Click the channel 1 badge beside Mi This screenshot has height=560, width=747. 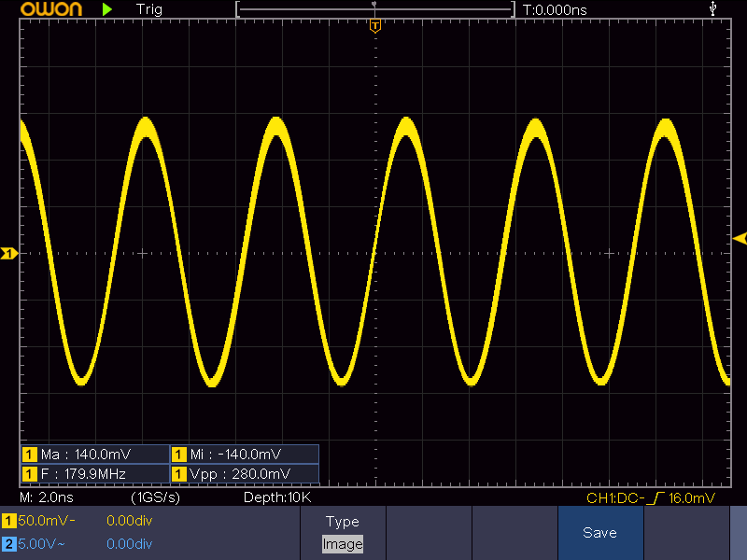(178, 455)
